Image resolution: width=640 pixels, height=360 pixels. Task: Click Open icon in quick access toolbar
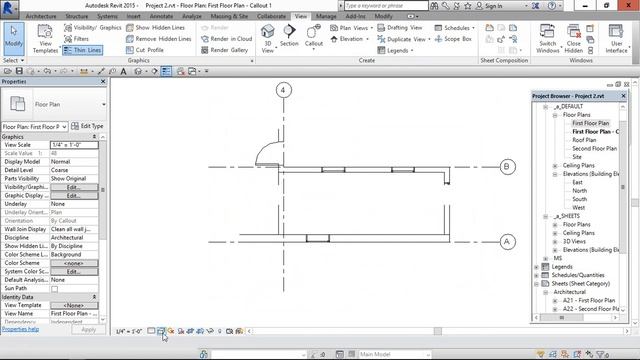8,71
